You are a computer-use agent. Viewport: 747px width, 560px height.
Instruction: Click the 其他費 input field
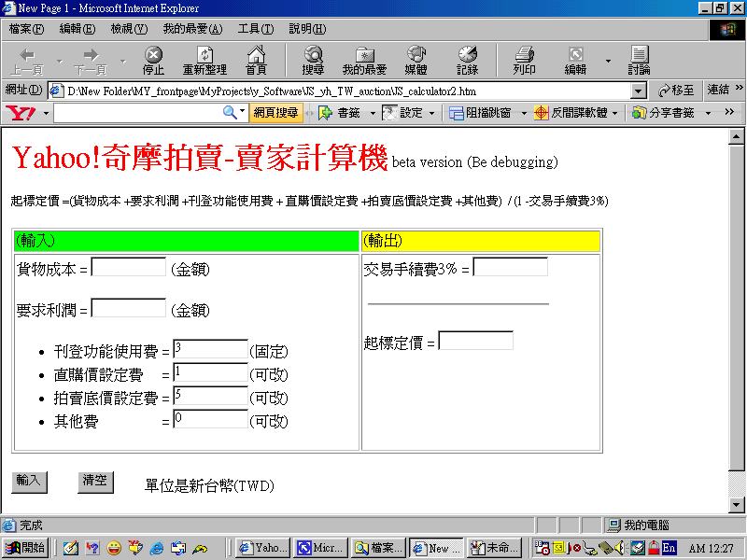211,418
